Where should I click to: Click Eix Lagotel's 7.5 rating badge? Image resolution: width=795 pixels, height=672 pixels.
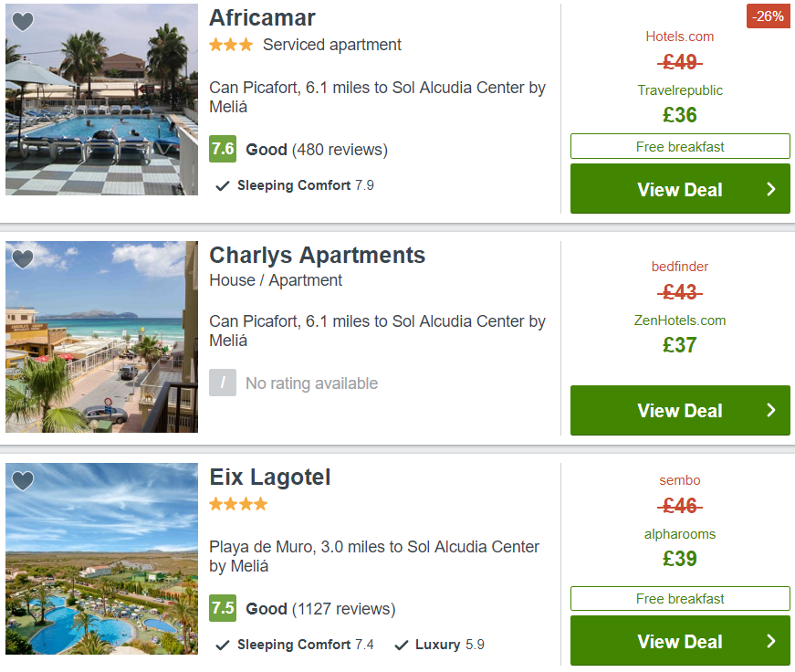[x=223, y=607]
